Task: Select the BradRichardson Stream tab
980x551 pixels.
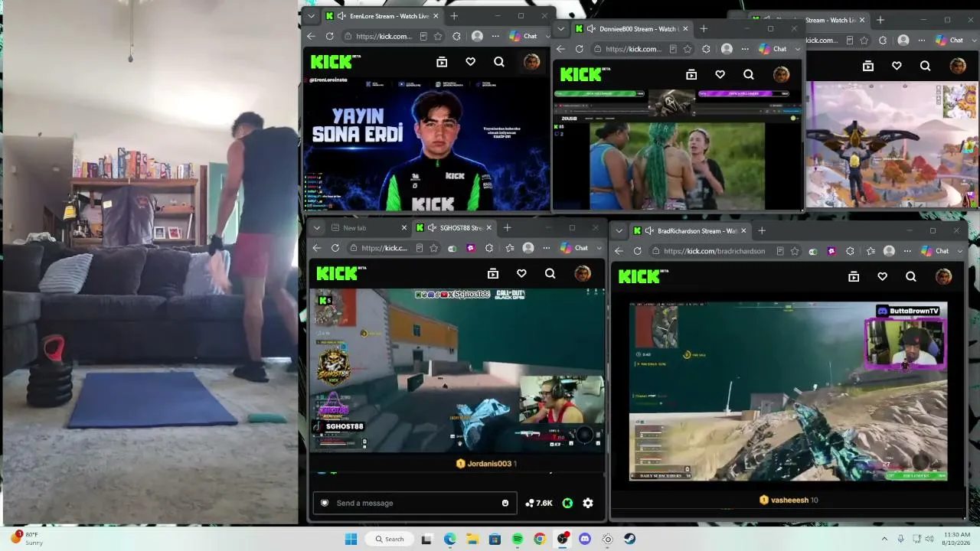Action: click(690, 231)
